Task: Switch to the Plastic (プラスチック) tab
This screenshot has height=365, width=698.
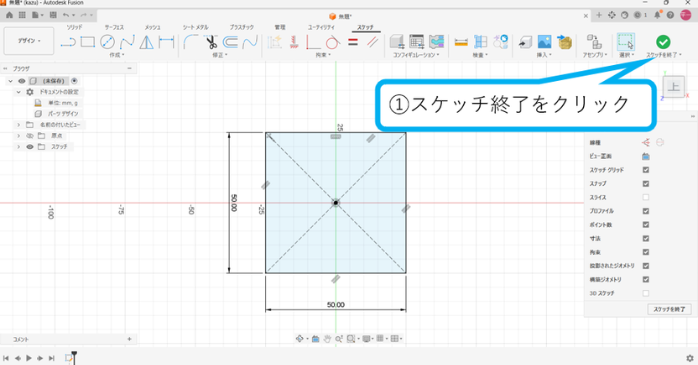Action: tap(242, 27)
